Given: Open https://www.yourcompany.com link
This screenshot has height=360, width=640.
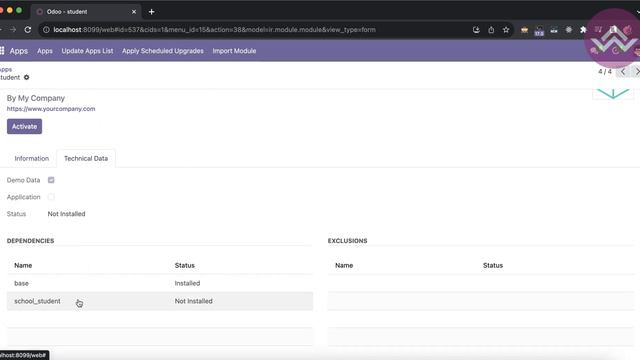Looking at the screenshot, I should pos(51,109).
